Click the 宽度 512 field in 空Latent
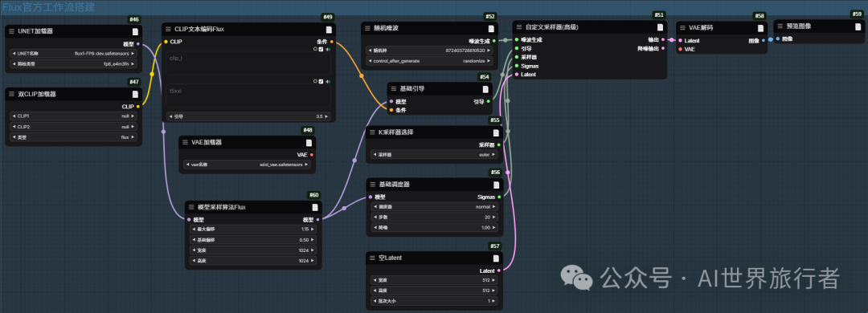 [x=434, y=280]
